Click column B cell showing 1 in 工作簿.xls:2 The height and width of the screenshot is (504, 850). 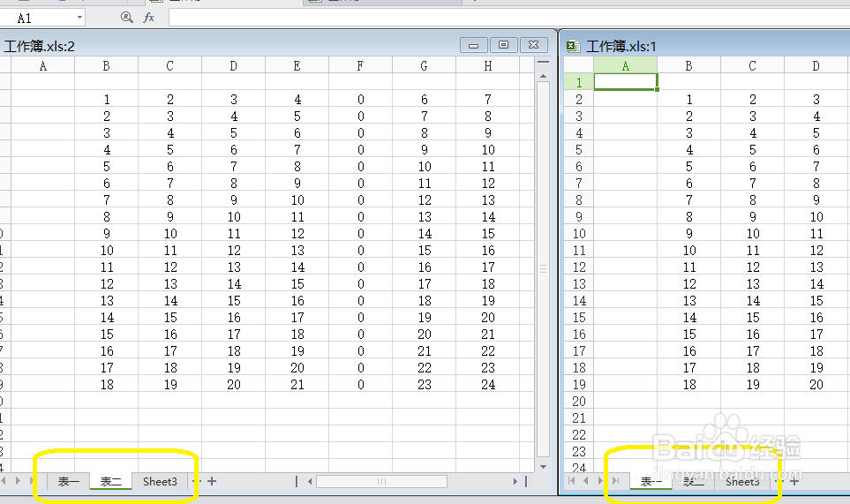pos(106,99)
